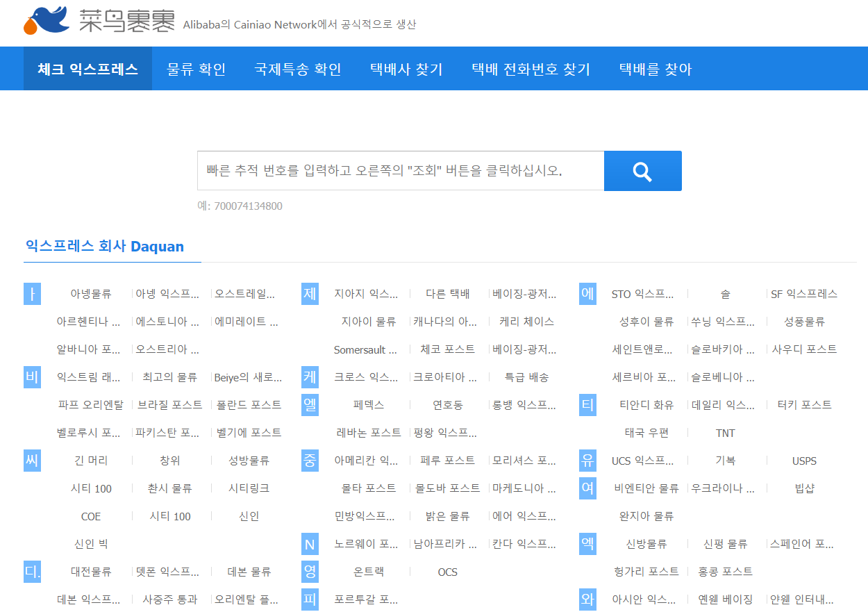Click the magnifier search button
This screenshot has height=612, width=868.
point(642,171)
